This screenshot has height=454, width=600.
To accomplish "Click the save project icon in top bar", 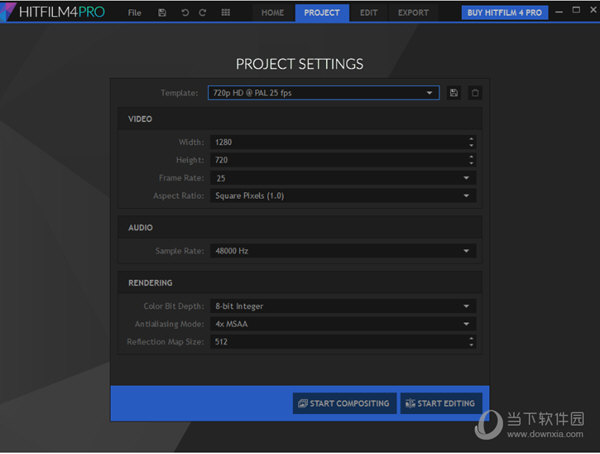I will click(x=162, y=13).
